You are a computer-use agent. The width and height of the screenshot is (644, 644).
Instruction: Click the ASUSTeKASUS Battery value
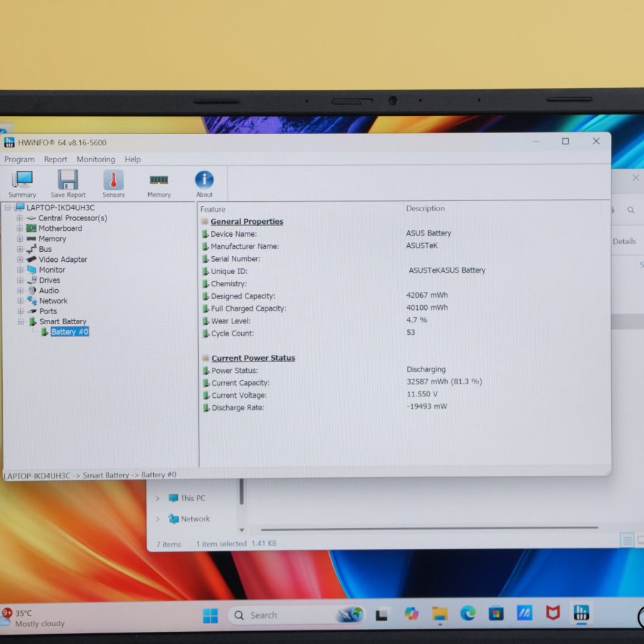pos(447,270)
